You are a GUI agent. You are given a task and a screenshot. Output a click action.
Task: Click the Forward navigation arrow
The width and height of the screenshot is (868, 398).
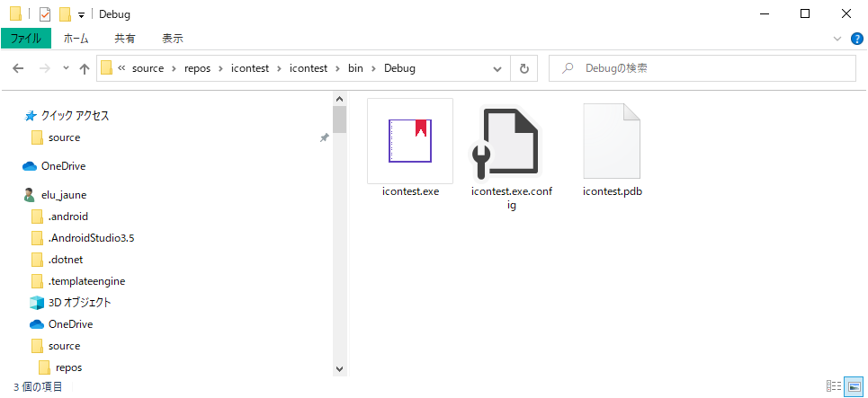45,68
